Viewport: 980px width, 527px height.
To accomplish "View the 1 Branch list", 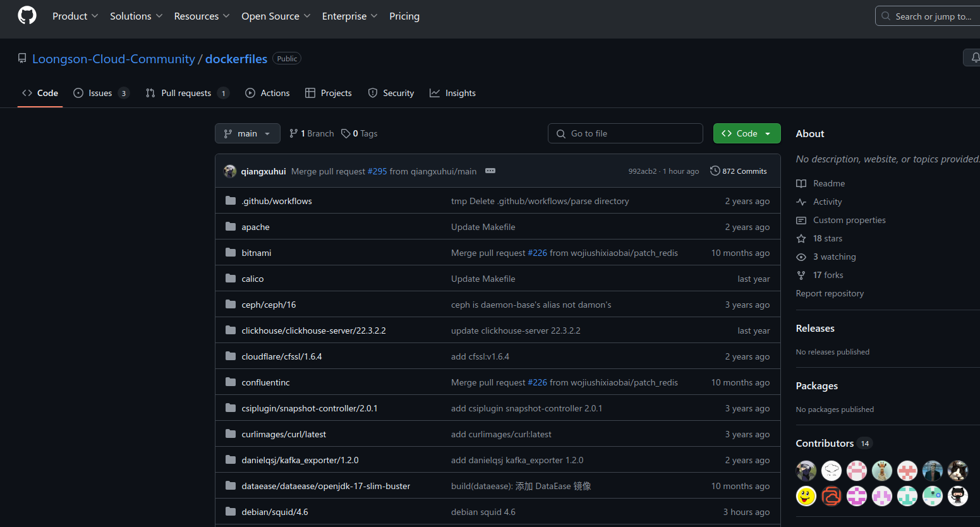I will point(312,133).
